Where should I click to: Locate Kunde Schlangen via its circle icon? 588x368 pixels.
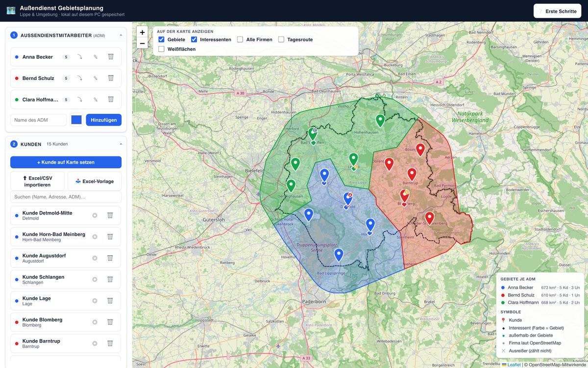(95, 279)
